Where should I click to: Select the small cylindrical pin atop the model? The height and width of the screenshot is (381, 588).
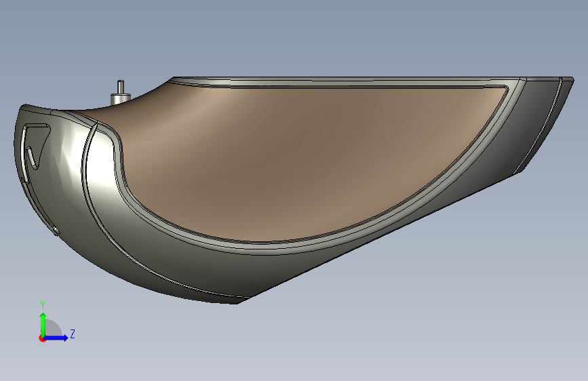coord(120,93)
